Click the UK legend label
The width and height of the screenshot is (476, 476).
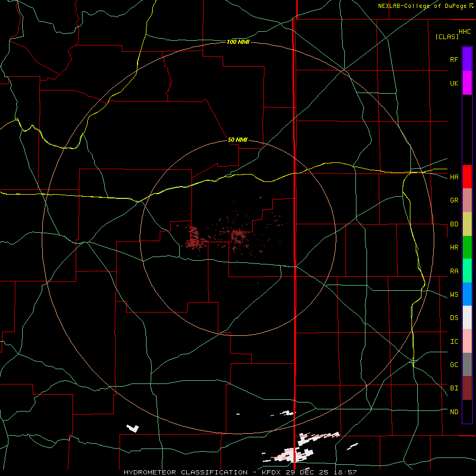[454, 83]
